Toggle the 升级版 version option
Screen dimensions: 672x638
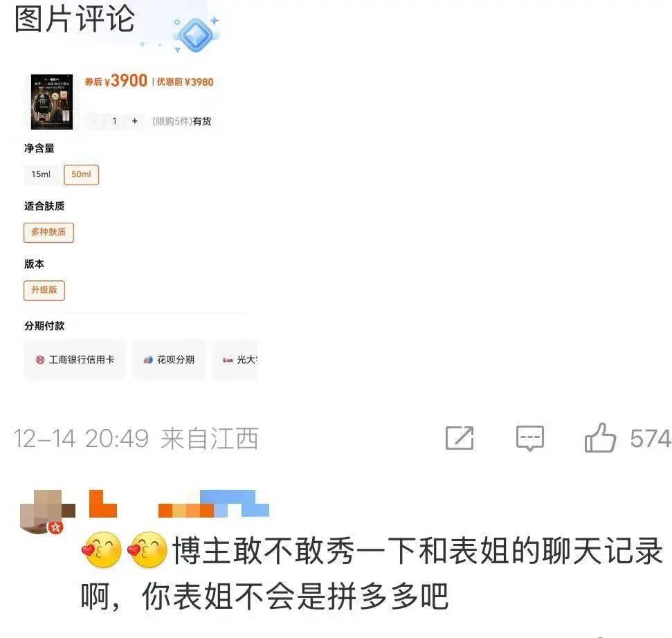(44, 290)
